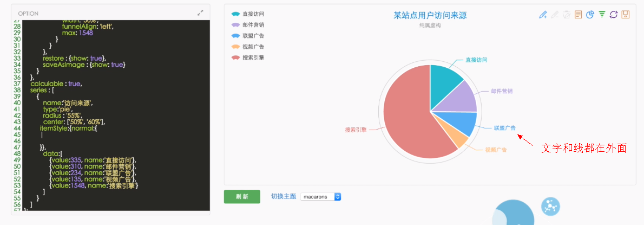
Task: Click the subtitle 纯属虚构
Action: (430, 25)
